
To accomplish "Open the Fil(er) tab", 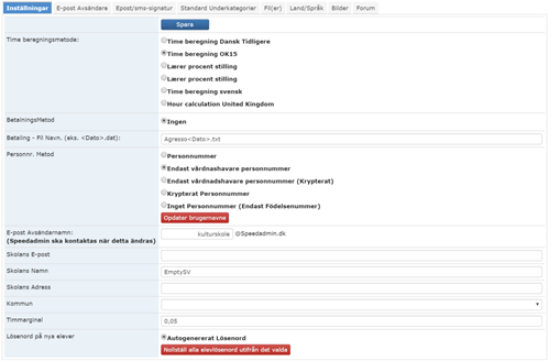I will tap(273, 8).
